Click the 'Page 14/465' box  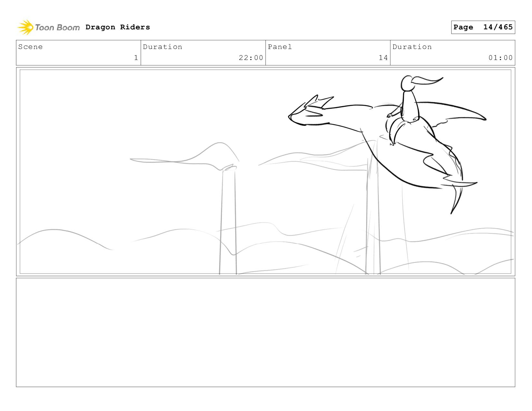483,27
